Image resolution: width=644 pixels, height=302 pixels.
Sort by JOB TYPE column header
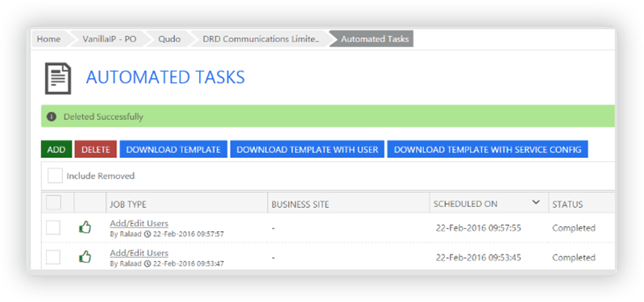127,205
